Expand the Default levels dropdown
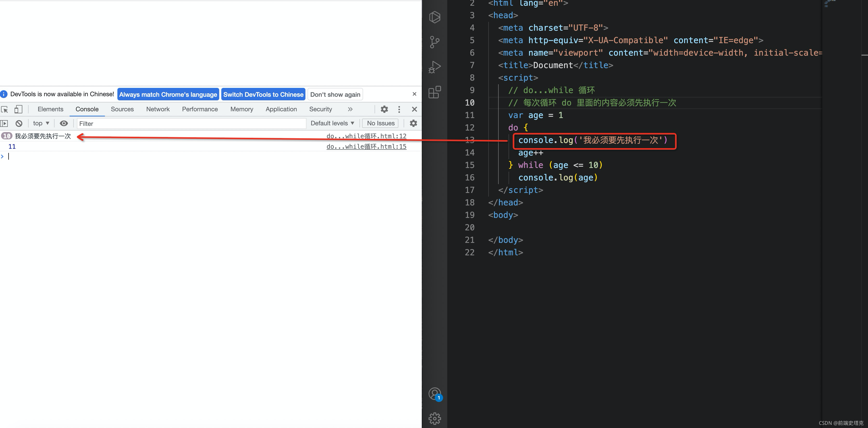Image resolution: width=868 pixels, height=428 pixels. [x=332, y=124]
